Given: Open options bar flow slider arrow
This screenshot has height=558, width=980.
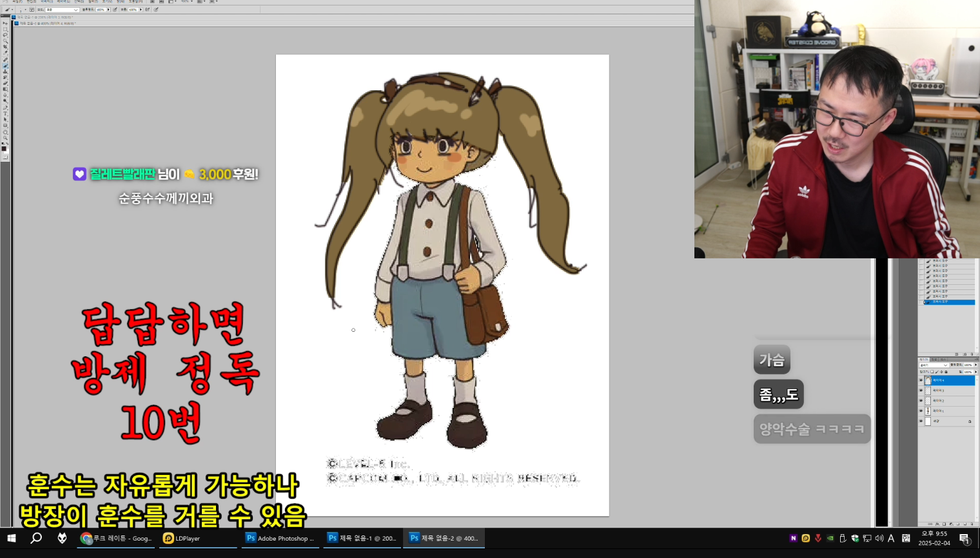Looking at the screenshot, I should click(x=141, y=10).
